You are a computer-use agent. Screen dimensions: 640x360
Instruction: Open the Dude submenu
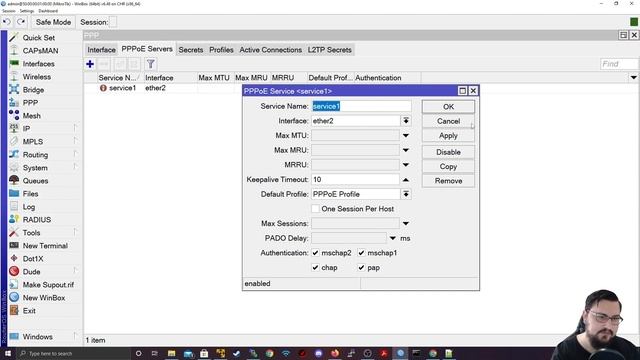pos(31,272)
